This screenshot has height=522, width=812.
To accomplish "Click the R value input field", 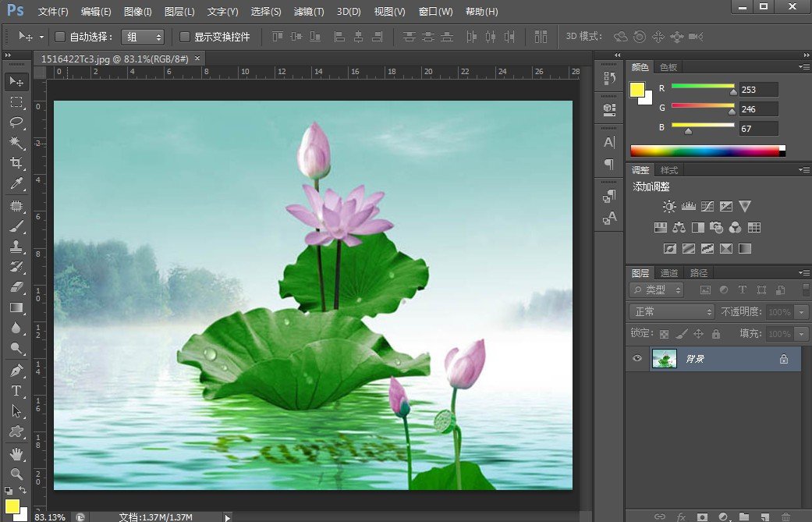I will click(x=759, y=90).
